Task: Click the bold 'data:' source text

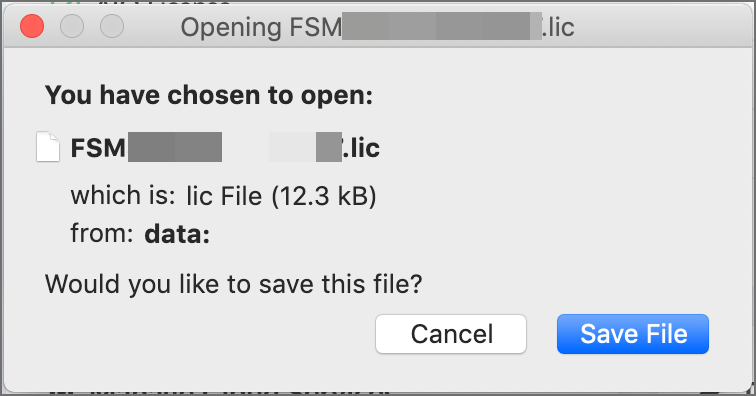Action: [x=177, y=234]
